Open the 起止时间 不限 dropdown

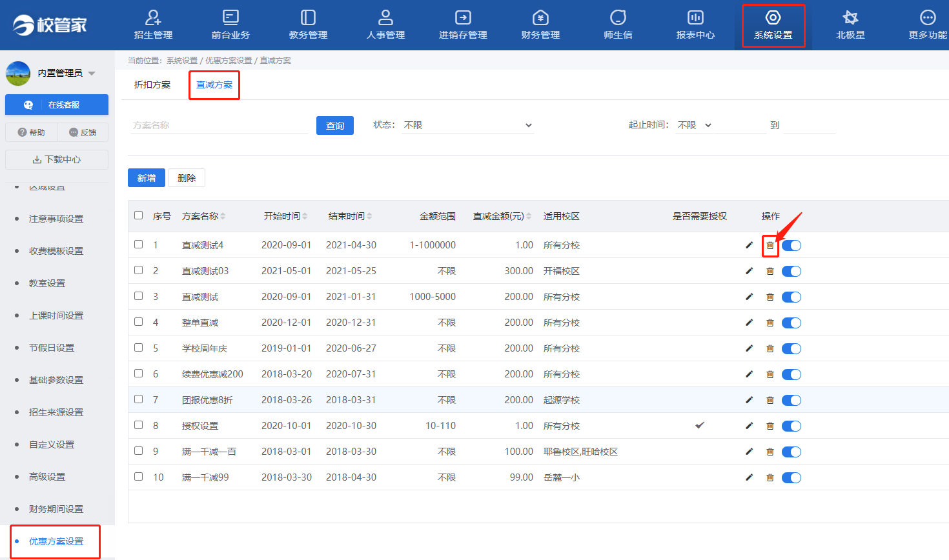695,125
